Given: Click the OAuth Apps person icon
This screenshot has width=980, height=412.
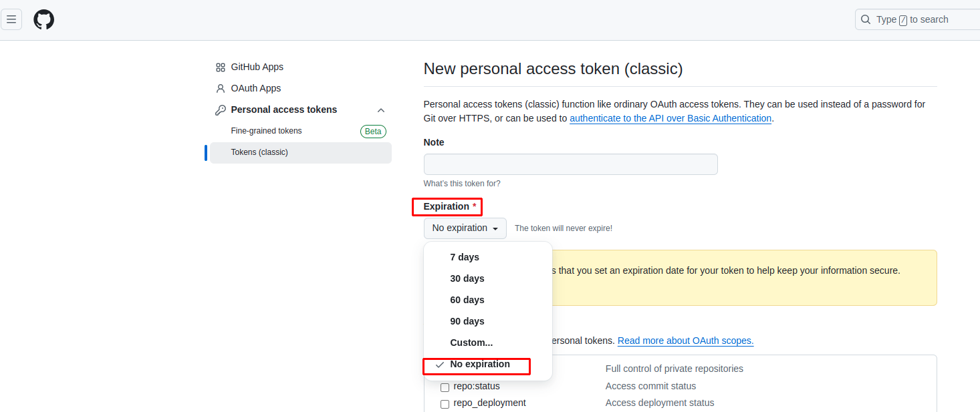Looking at the screenshot, I should click(x=221, y=89).
